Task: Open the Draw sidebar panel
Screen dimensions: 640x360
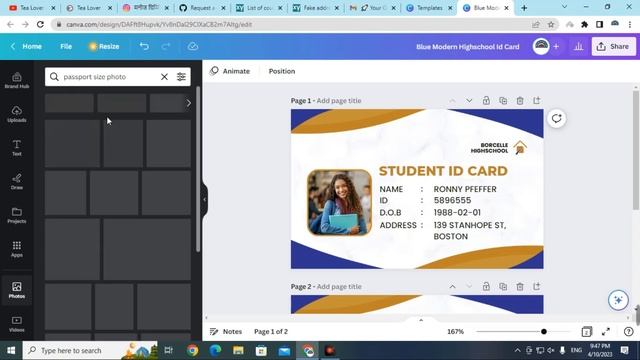Action: coord(17,181)
